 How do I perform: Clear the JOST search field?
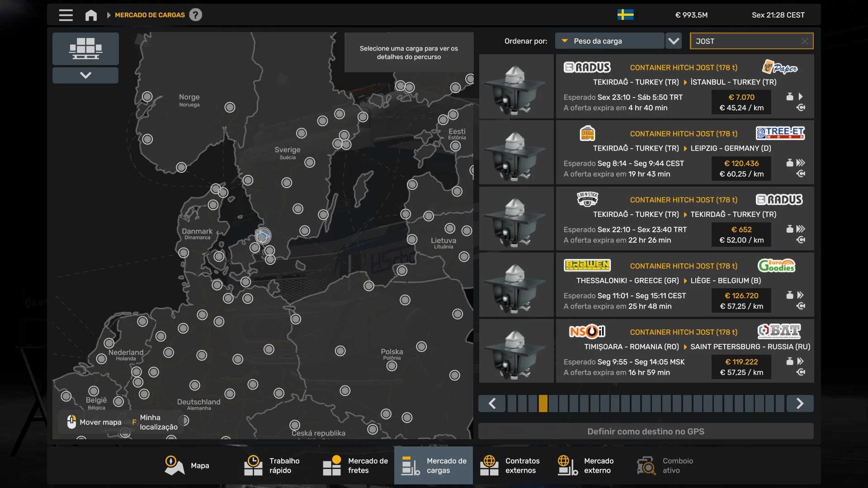tap(804, 41)
